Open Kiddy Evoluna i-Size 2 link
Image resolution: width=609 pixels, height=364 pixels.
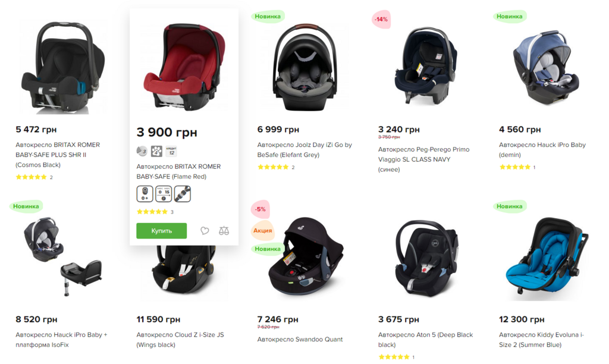click(x=541, y=340)
